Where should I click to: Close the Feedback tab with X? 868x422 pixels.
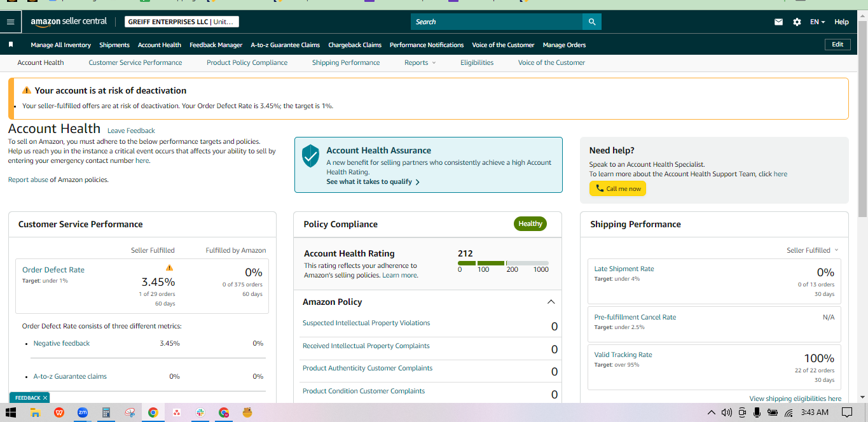[45, 398]
